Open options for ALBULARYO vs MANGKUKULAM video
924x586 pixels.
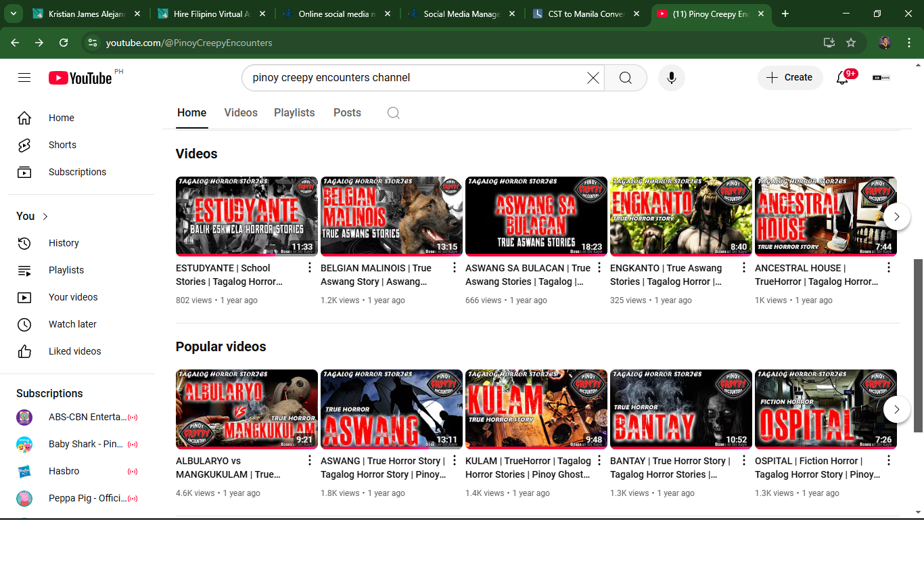(x=310, y=460)
